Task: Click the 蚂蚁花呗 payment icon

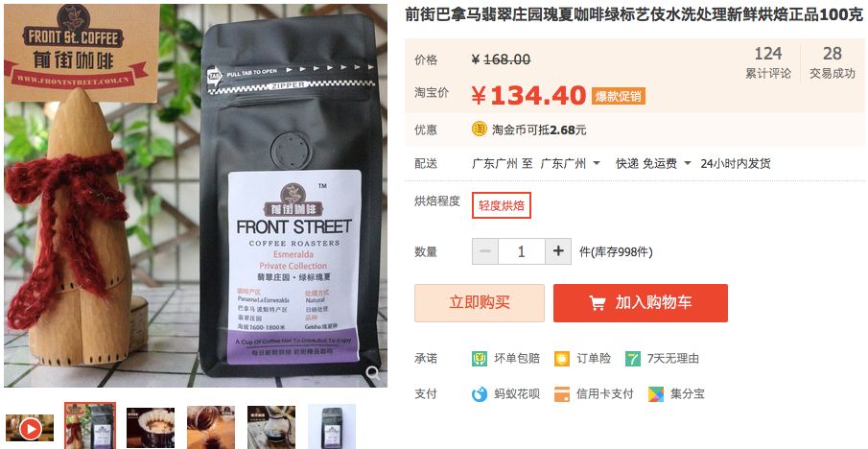Action: pos(479,393)
